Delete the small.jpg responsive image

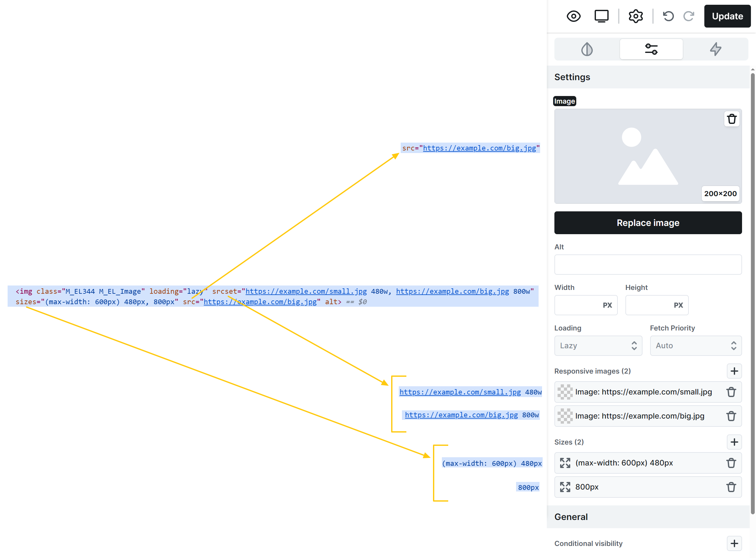[731, 392]
